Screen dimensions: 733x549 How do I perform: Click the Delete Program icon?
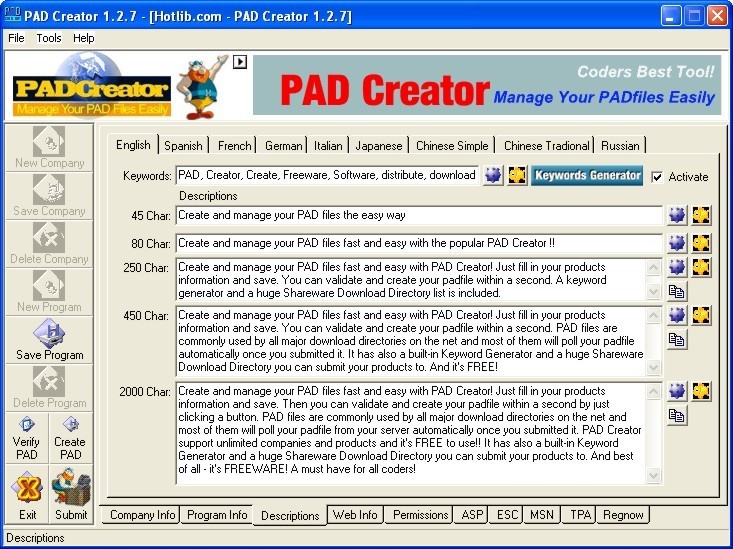click(x=49, y=382)
